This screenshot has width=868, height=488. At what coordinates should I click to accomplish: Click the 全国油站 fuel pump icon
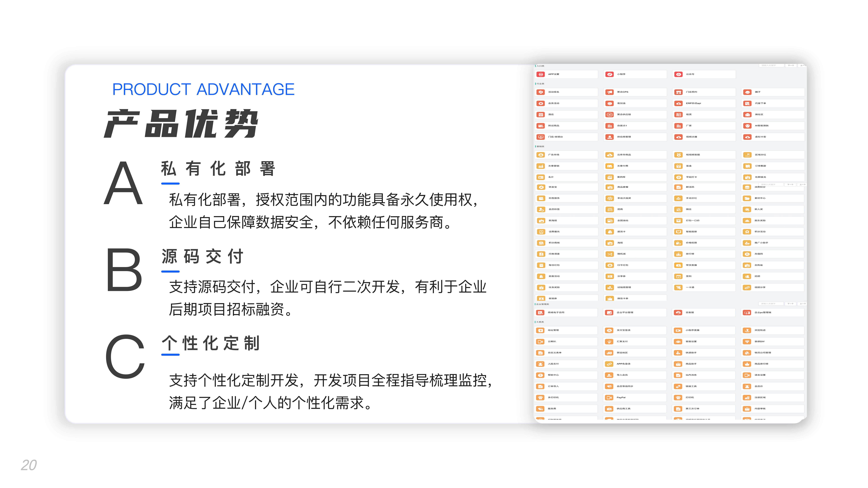tap(610, 221)
